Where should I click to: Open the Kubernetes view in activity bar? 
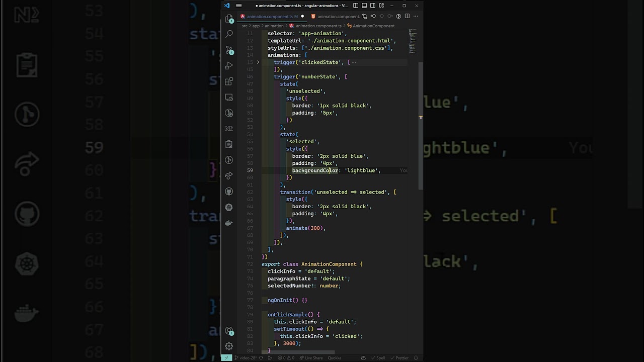click(229, 207)
